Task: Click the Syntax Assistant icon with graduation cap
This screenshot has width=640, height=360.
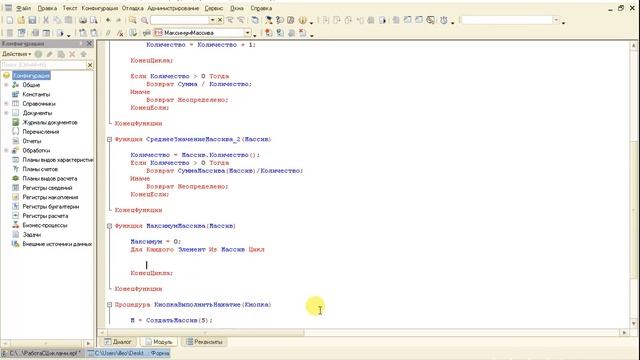Action: click(269, 20)
